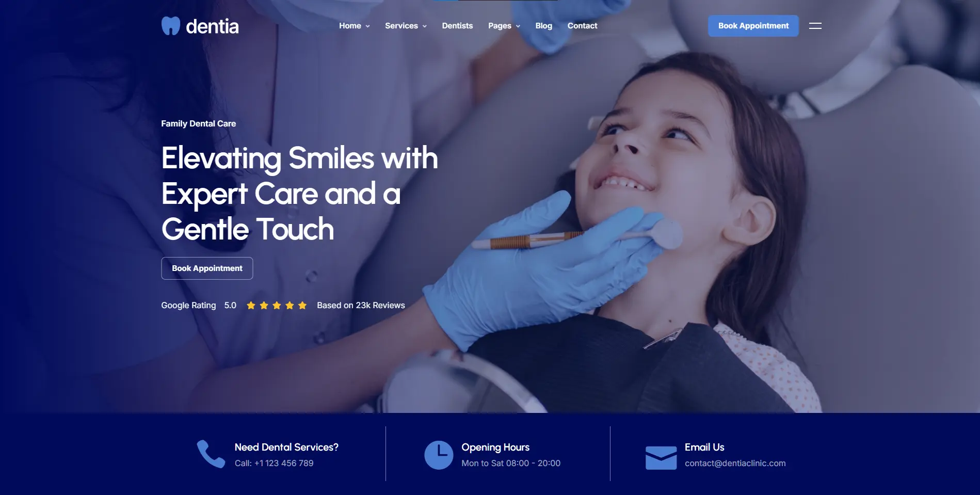Expand the Pages dropdown menu
This screenshot has height=495, width=980.
(x=504, y=26)
